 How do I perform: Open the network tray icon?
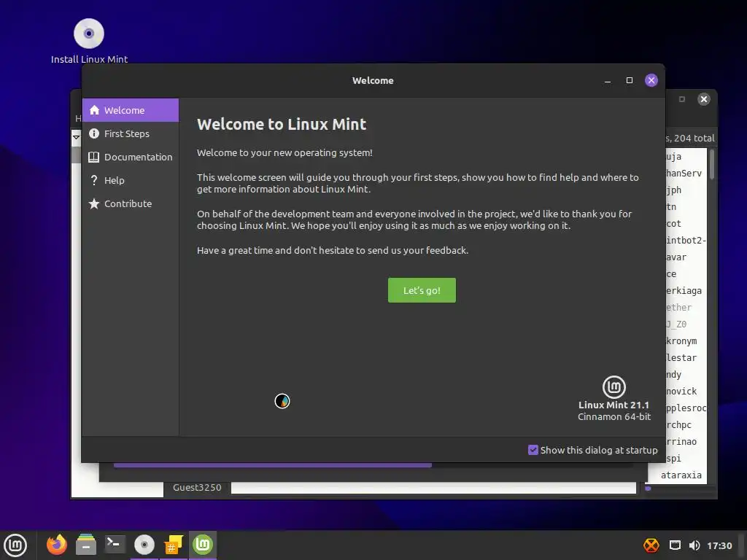pos(675,545)
